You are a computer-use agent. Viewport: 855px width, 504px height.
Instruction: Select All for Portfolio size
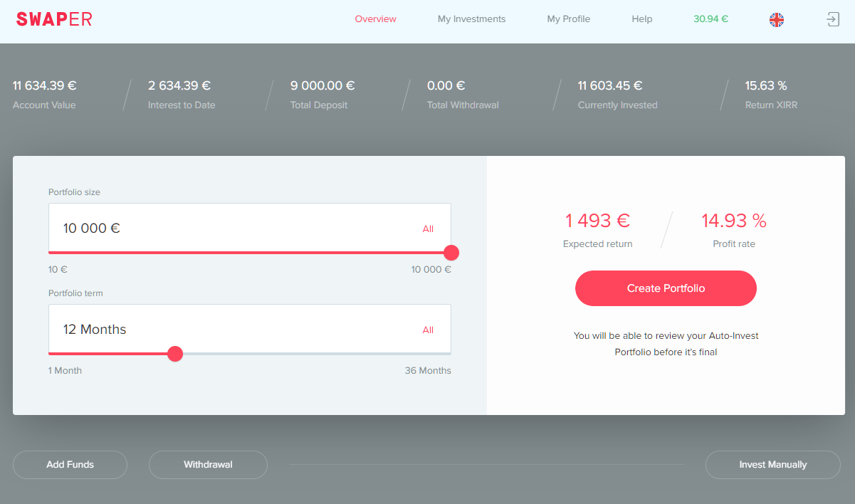pyautogui.click(x=428, y=229)
